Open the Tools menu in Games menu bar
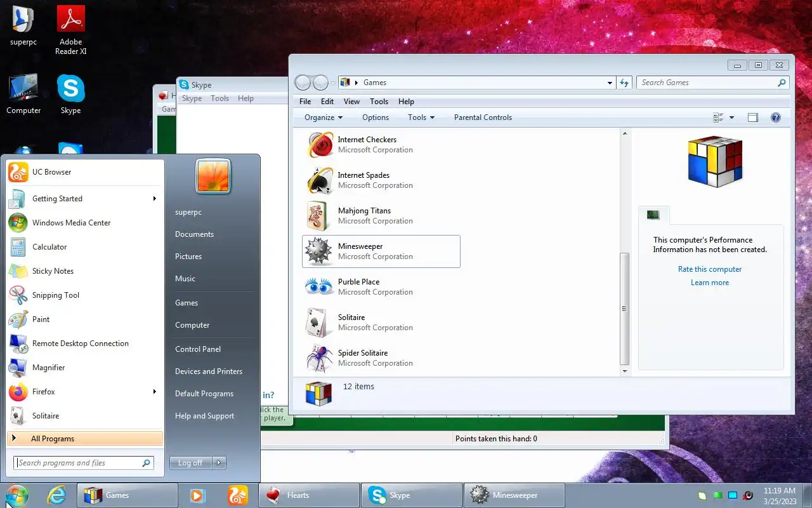Screen dimensions: 812x508 379,102
